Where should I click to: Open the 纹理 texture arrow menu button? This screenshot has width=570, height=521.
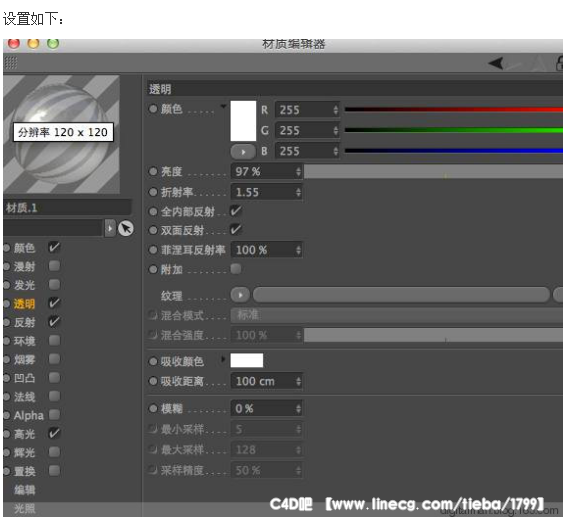tap(240, 295)
